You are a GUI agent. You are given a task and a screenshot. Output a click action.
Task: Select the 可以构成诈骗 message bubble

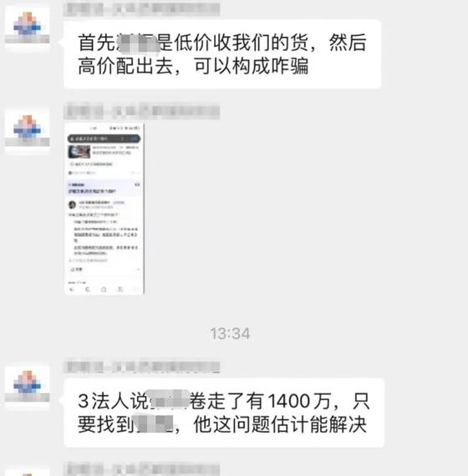pyautogui.click(x=222, y=54)
